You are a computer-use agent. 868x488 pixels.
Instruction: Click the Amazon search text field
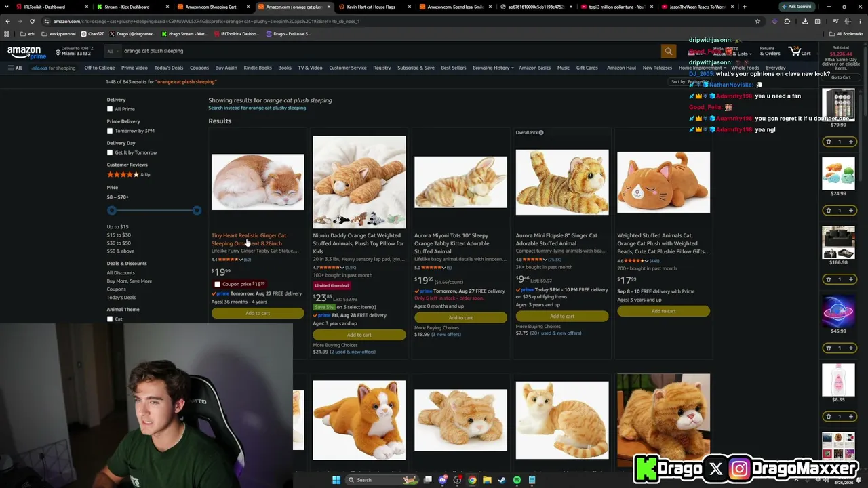pyautogui.click(x=390, y=51)
